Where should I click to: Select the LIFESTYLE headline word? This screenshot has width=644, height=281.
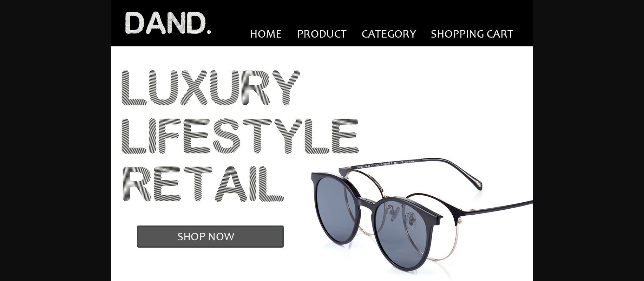[239, 136]
